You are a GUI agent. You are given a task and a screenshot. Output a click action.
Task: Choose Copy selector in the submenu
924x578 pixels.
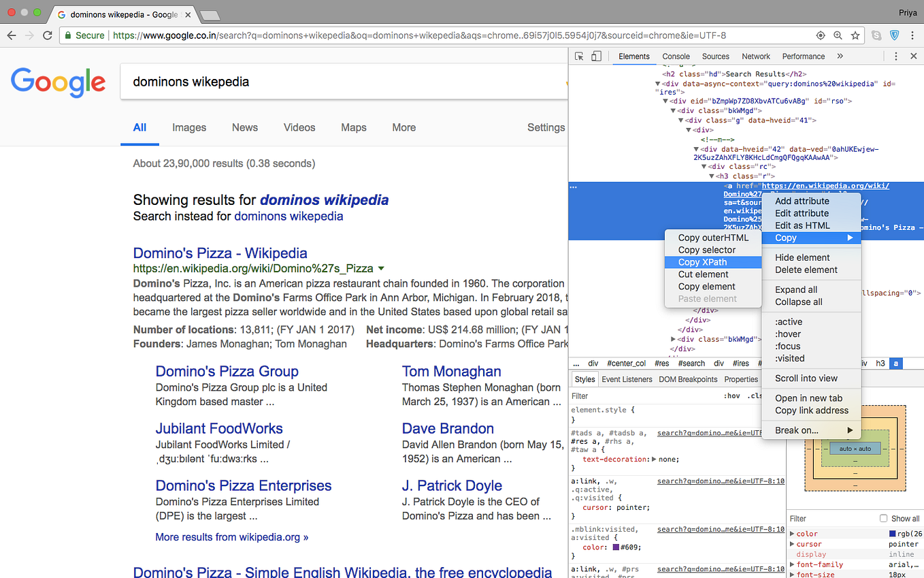coord(713,250)
